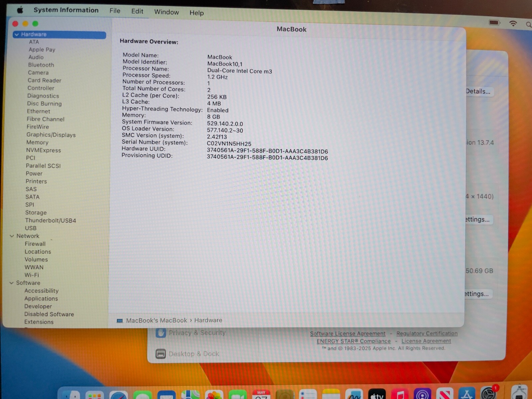Click the Details... button in System Settings
This screenshot has height=399, width=532.
pyautogui.click(x=479, y=91)
